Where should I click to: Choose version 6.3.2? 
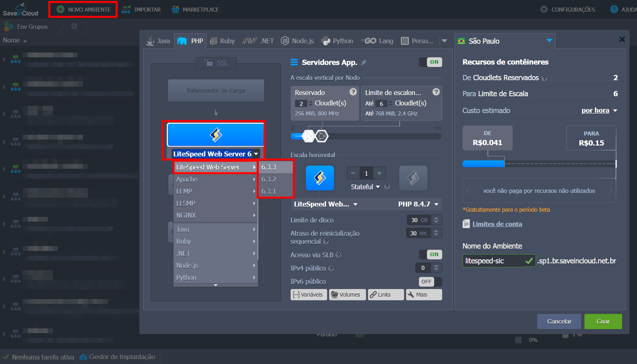(x=276, y=179)
